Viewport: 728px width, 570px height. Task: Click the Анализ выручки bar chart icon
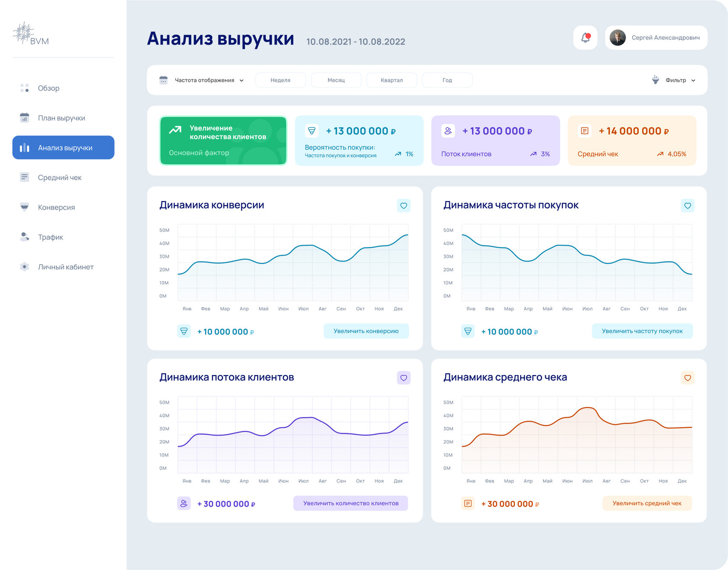[x=25, y=148]
